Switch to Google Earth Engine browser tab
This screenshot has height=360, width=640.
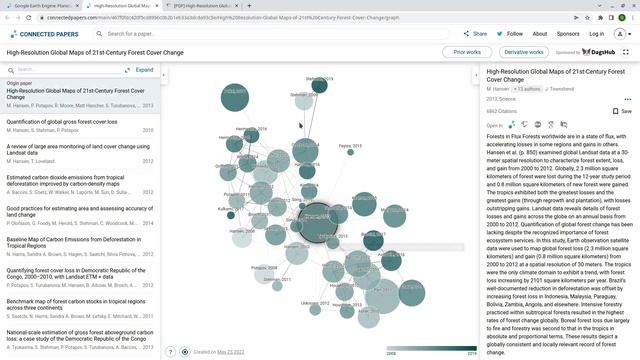(x=42, y=6)
